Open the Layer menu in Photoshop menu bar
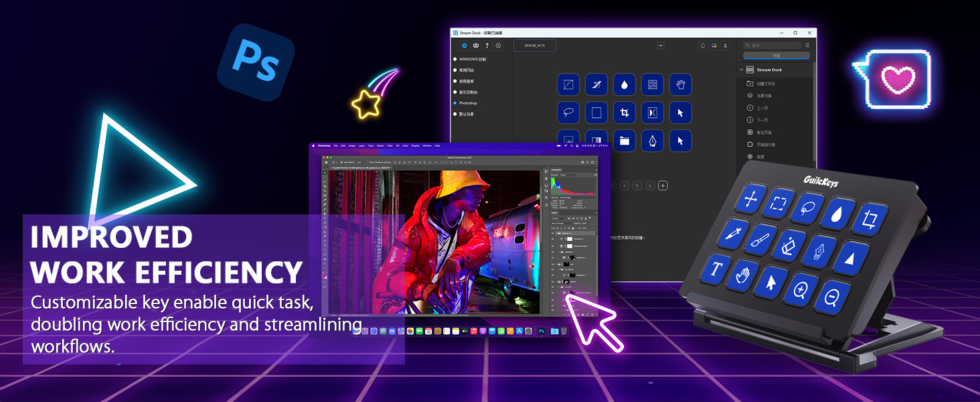Image resolution: width=980 pixels, height=402 pixels. [x=361, y=145]
